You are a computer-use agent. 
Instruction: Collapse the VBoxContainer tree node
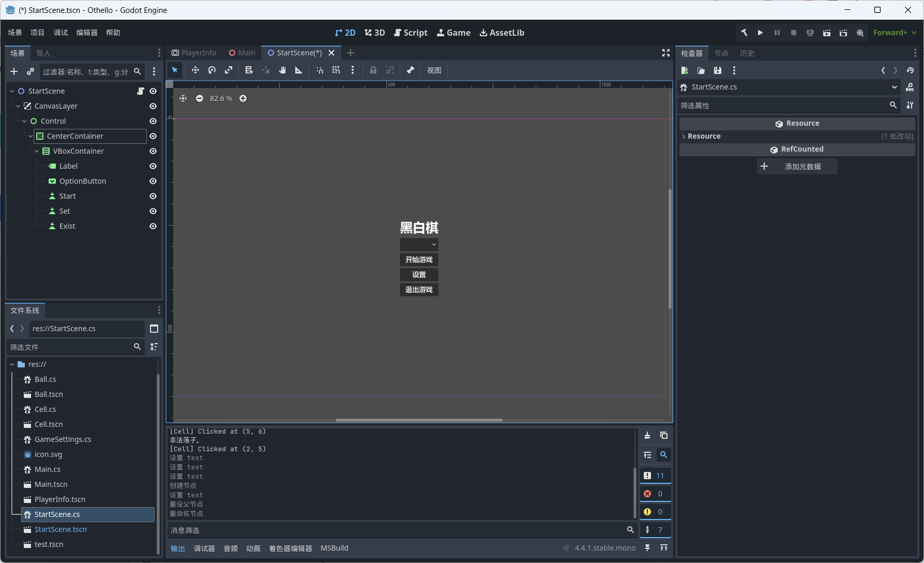tap(37, 151)
